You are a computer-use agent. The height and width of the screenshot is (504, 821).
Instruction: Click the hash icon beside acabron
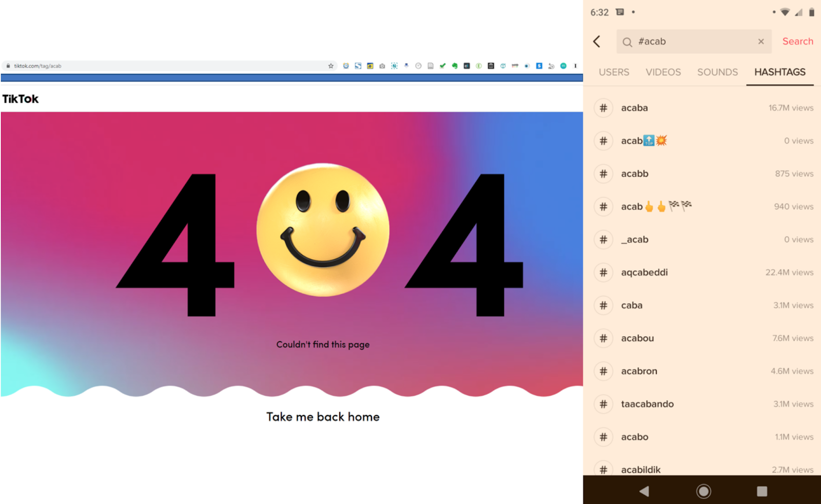click(603, 371)
